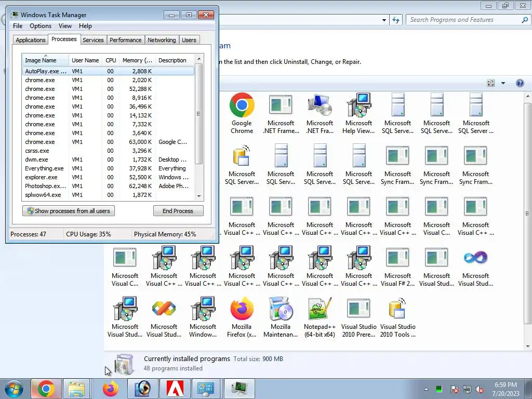
Task: Select AutoPlay.exe process row
Action: tap(108, 71)
